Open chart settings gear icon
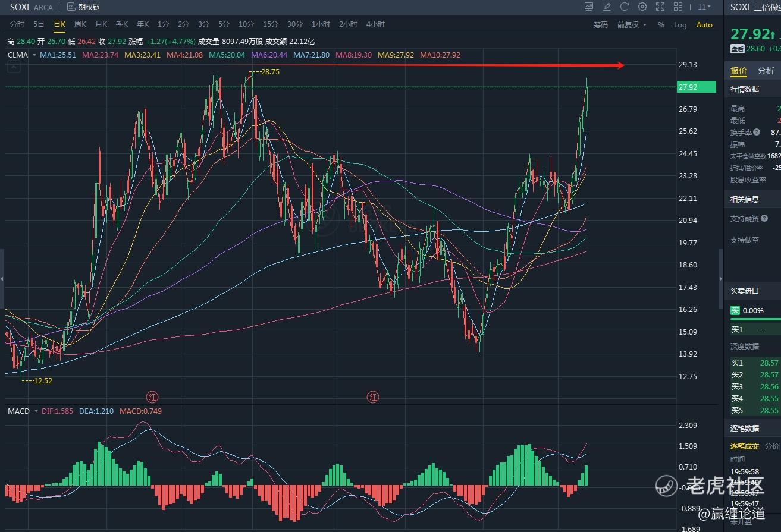 click(642, 7)
